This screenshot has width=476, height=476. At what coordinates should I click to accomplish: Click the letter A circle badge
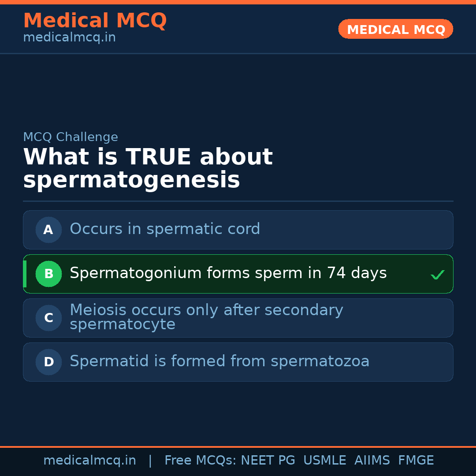coord(48,230)
